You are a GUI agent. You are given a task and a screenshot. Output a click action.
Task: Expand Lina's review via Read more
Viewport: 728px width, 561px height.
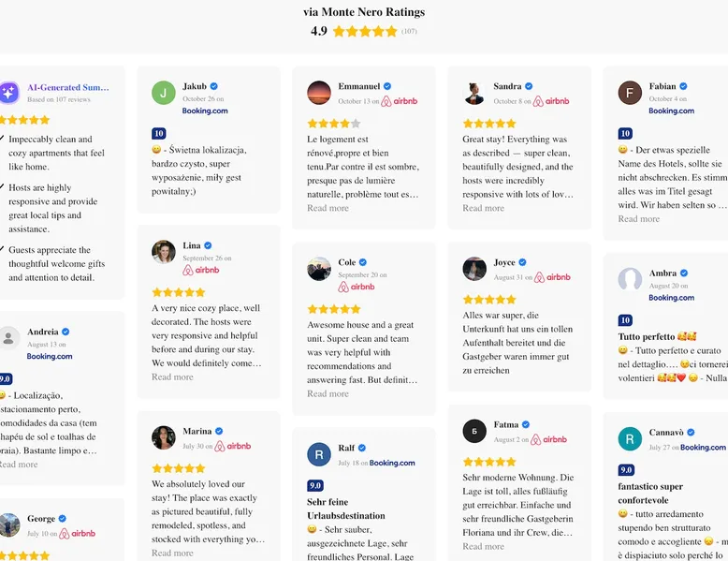[172, 376]
